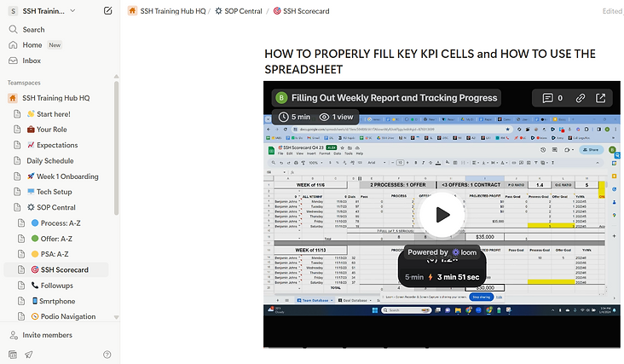
Task: Click the page icon beside Daily Schedule
Action: [17, 161]
